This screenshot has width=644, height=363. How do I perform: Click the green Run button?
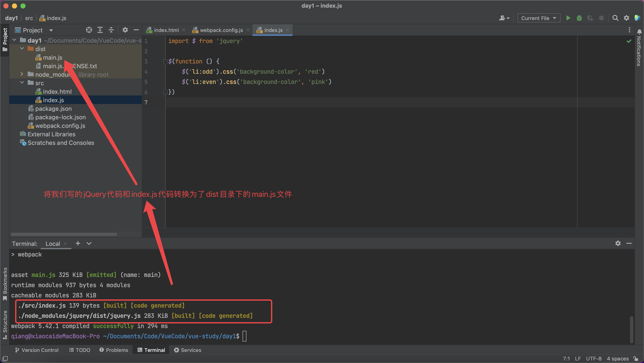[568, 18]
